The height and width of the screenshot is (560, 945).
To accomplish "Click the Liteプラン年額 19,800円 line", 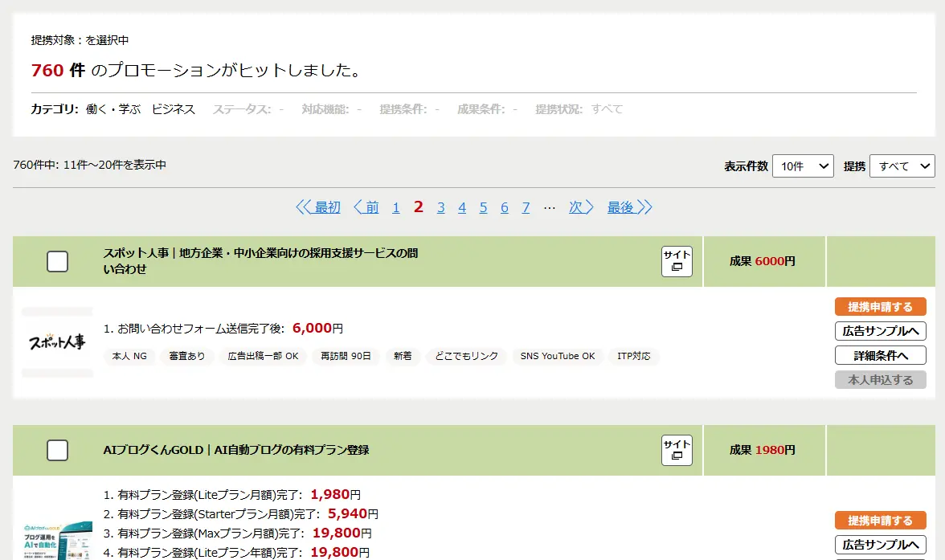I will [236, 553].
